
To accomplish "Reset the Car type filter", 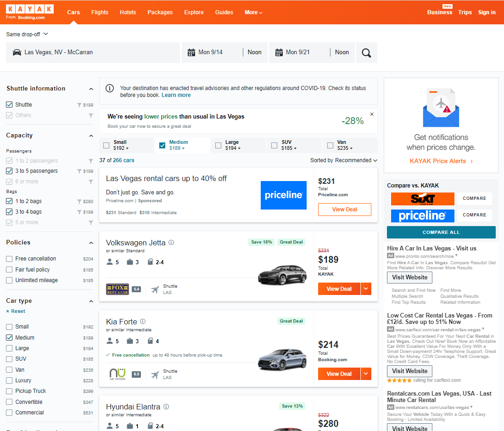I will click(16, 311).
